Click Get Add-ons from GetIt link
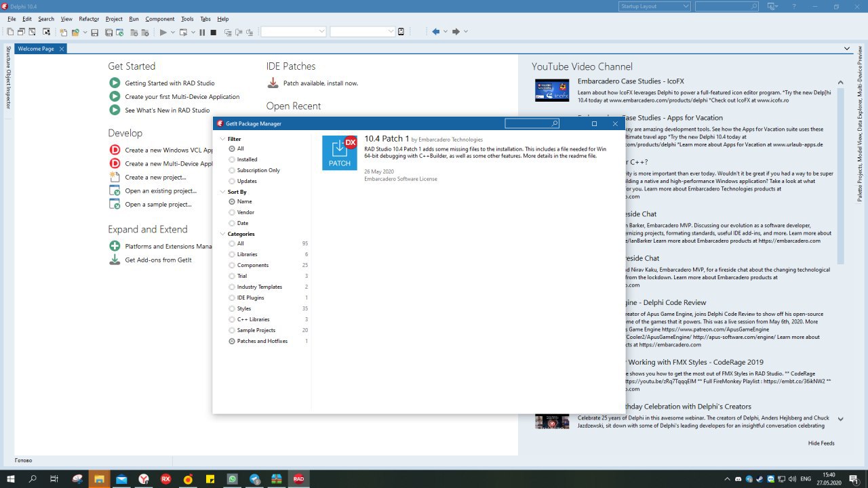This screenshot has height=488, width=868. tap(158, 260)
